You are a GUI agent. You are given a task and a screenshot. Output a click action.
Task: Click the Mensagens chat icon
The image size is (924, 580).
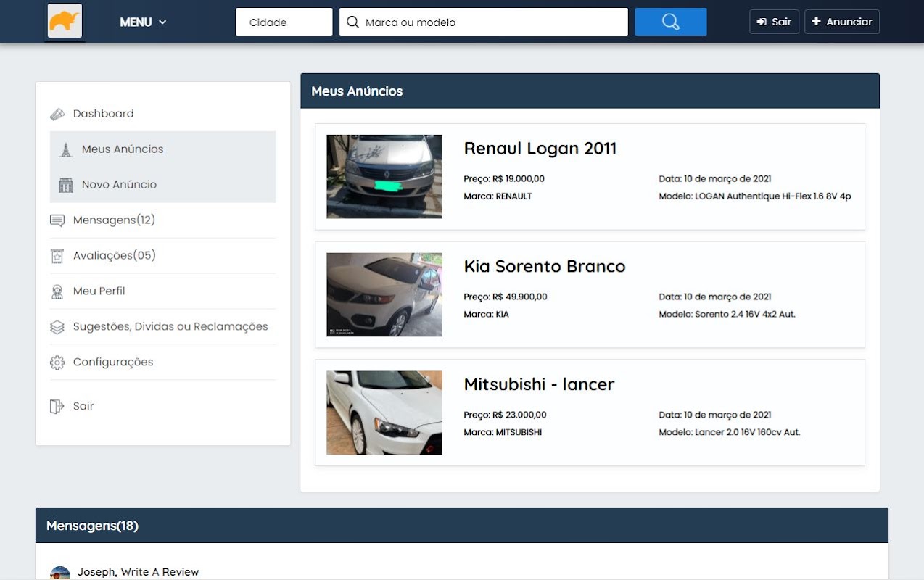57,220
